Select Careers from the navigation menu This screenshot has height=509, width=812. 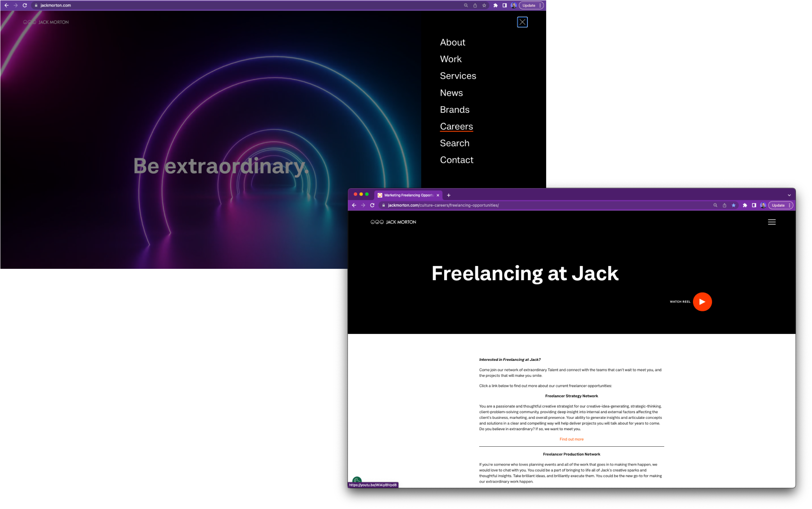point(456,126)
